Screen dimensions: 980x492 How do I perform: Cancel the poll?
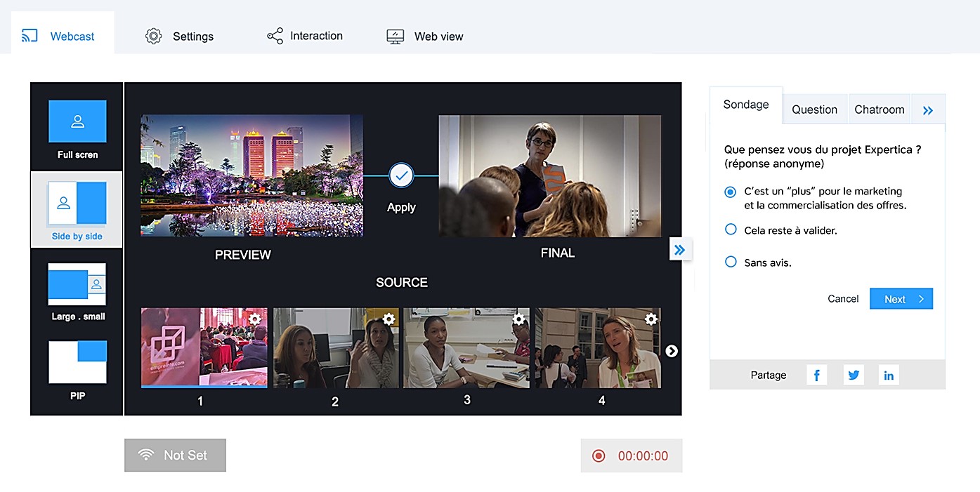843,298
